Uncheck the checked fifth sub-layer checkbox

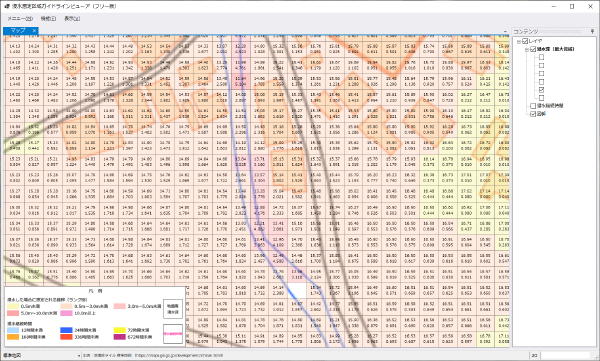541,90
